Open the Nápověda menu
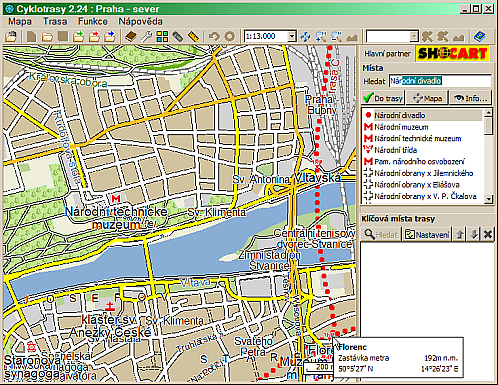Screen dimensions: 498x385 pos(141,21)
